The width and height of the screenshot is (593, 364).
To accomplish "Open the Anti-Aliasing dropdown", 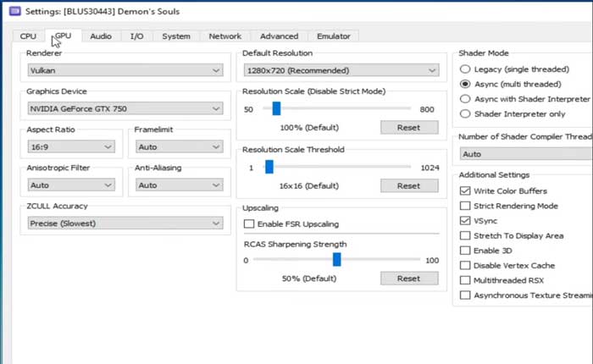I will (x=178, y=185).
